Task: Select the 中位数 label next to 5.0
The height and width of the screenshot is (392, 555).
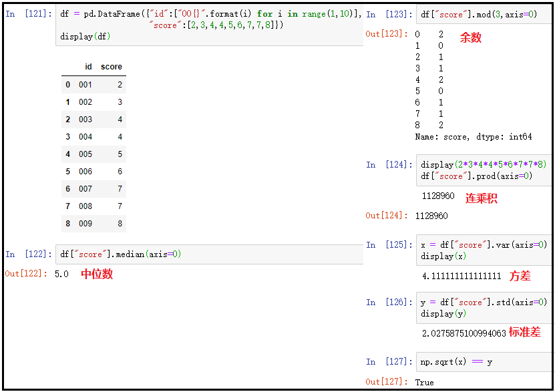Action: pyautogui.click(x=97, y=274)
